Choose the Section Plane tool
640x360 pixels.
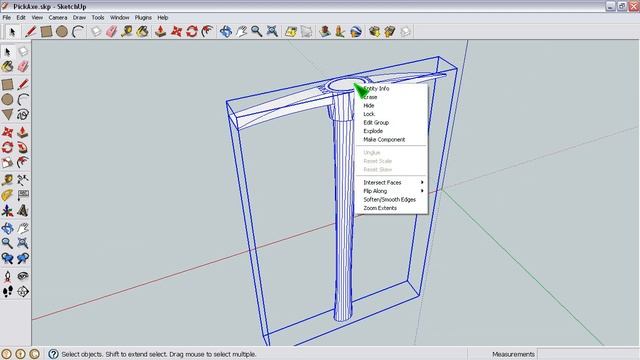pyautogui.click(x=23, y=291)
